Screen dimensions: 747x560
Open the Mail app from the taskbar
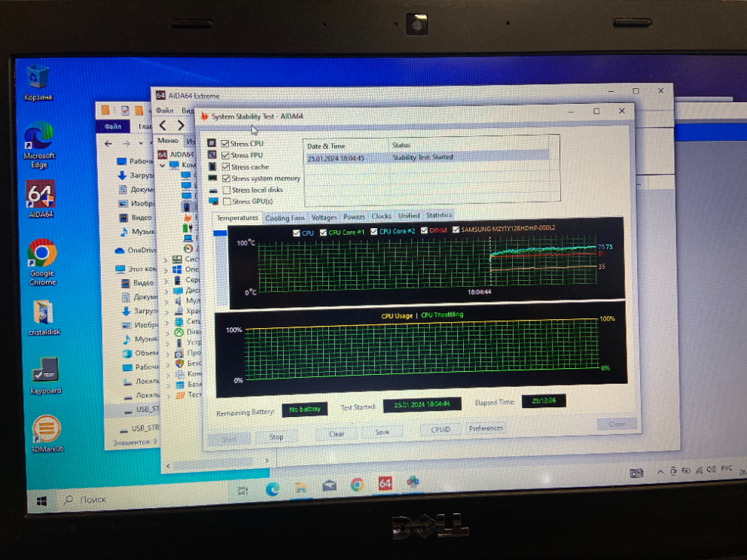(329, 485)
